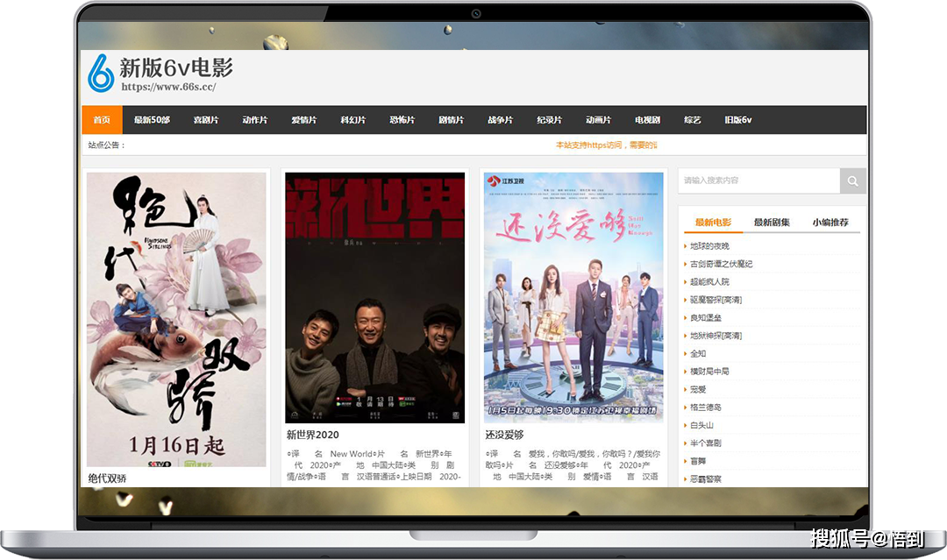
Task: Open the 剧情片 category
Action: tap(452, 120)
